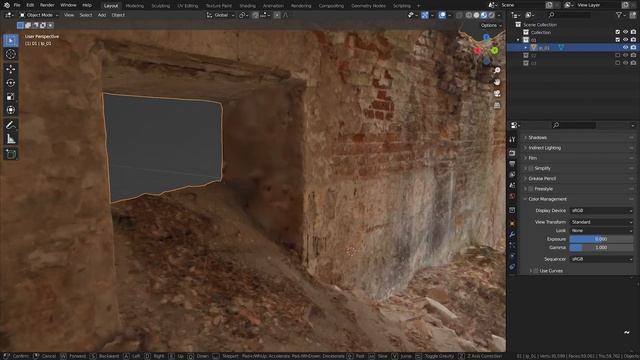Open the Window menu

click(x=68, y=5)
